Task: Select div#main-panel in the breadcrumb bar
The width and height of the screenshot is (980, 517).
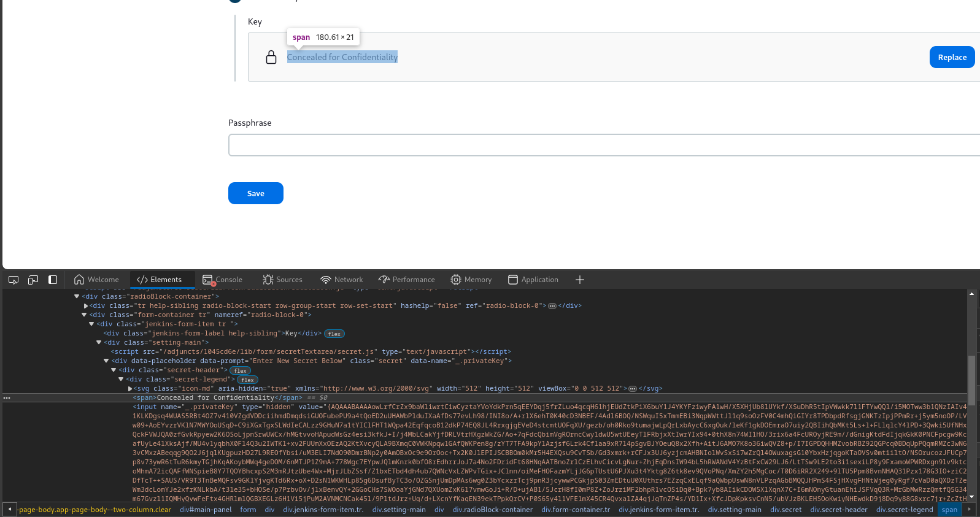Action: [206, 510]
